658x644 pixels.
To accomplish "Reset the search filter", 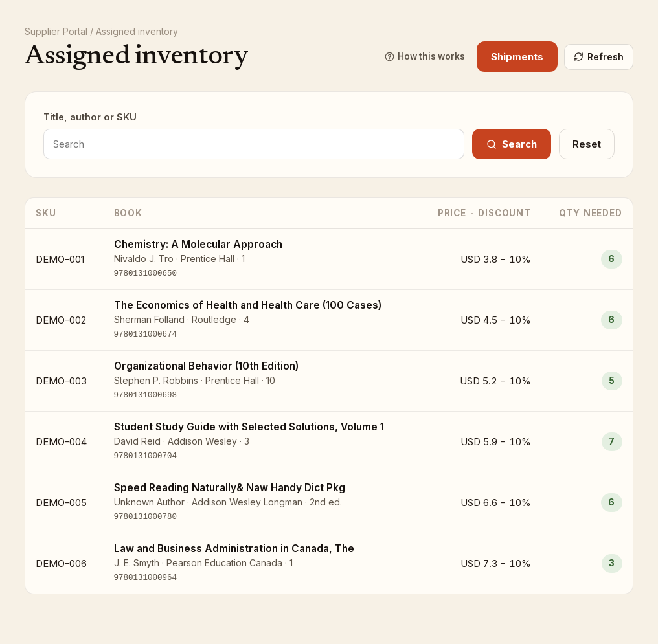I will pos(587,144).
